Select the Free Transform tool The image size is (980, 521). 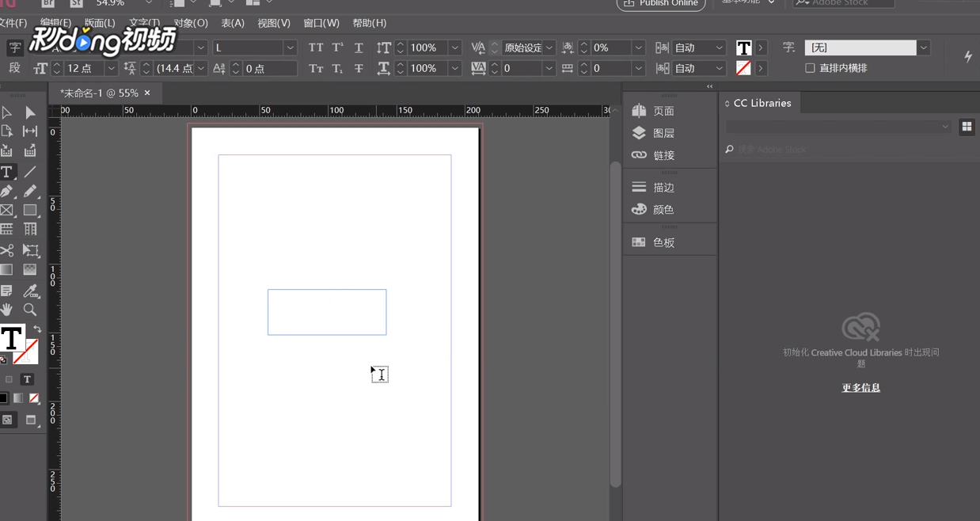click(30, 250)
